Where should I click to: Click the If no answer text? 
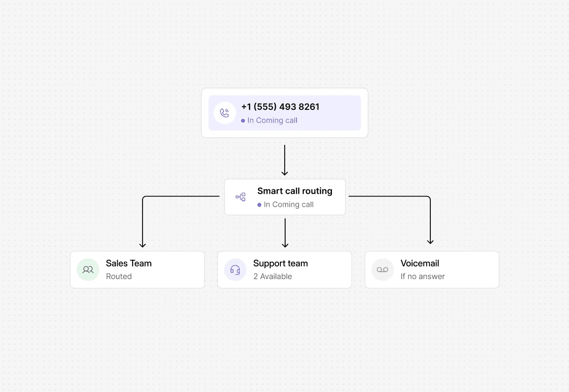pos(422,276)
